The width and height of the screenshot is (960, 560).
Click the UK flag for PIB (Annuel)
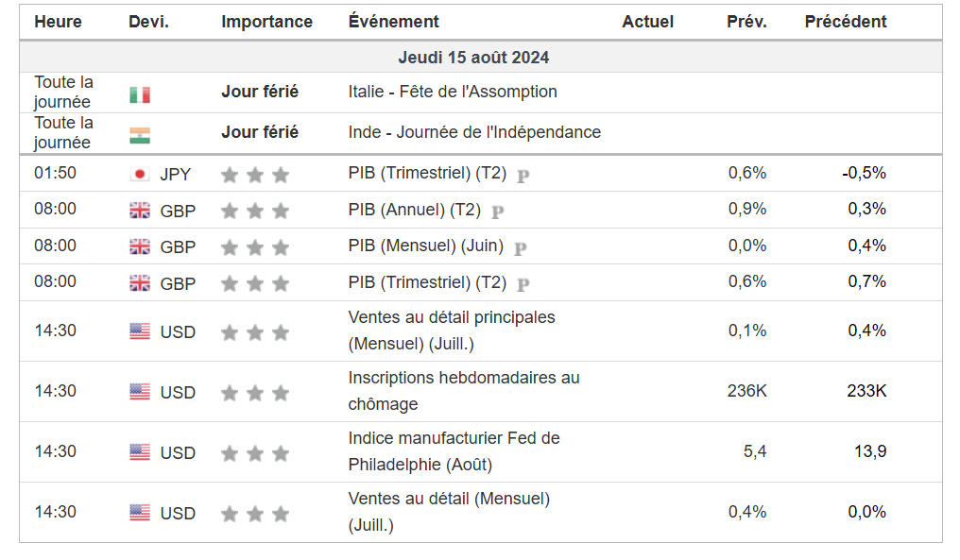click(x=140, y=210)
